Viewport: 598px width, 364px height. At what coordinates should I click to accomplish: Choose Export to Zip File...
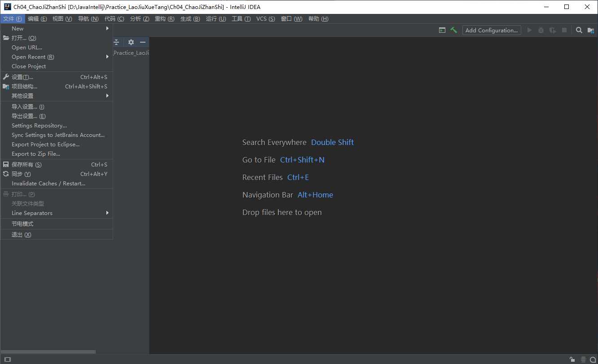pos(57,153)
